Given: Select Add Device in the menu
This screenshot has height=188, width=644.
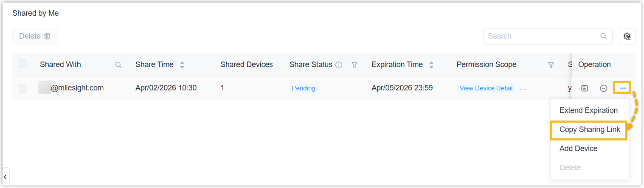Looking at the screenshot, I should [x=578, y=149].
